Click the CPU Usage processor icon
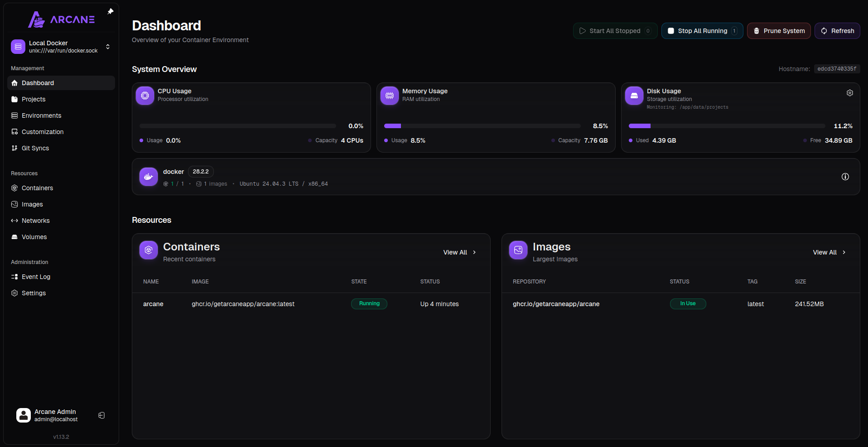 click(145, 96)
